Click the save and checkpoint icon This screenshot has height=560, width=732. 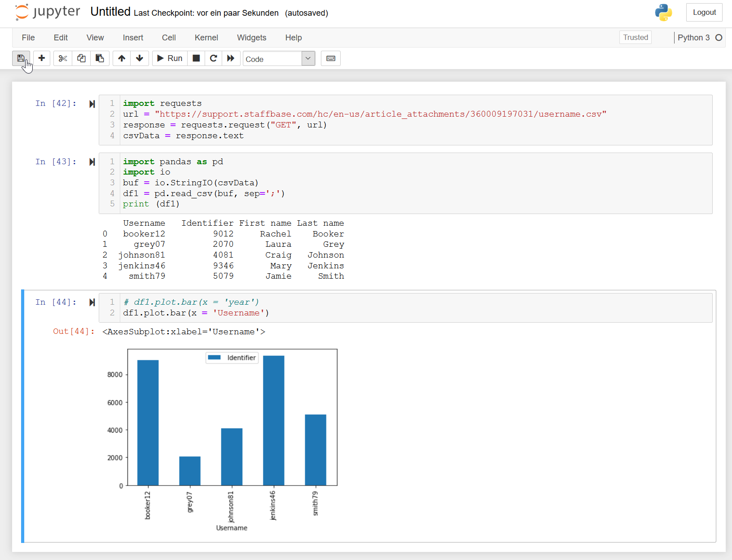click(21, 58)
